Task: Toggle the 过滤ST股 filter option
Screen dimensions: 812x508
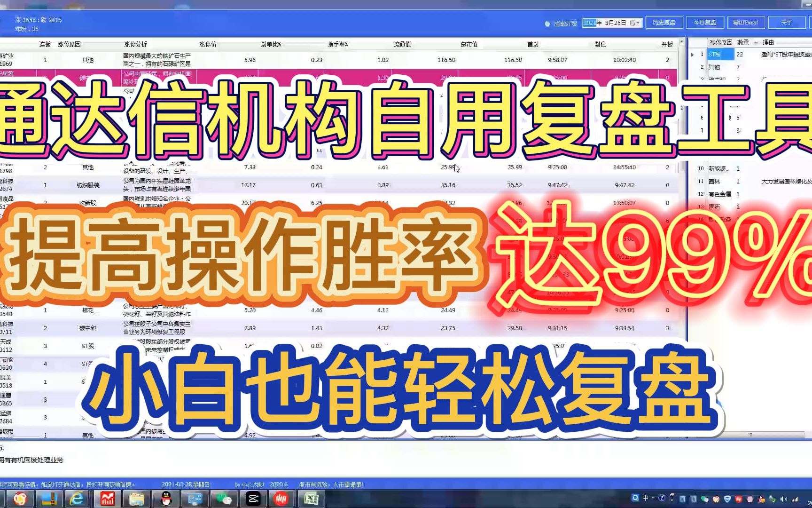Action: click(x=561, y=24)
